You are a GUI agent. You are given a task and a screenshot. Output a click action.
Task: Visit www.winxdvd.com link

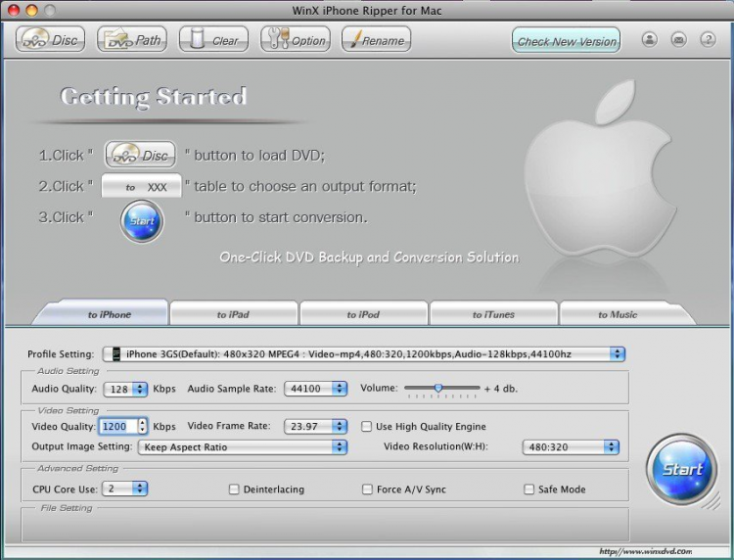click(x=646, y=551)
